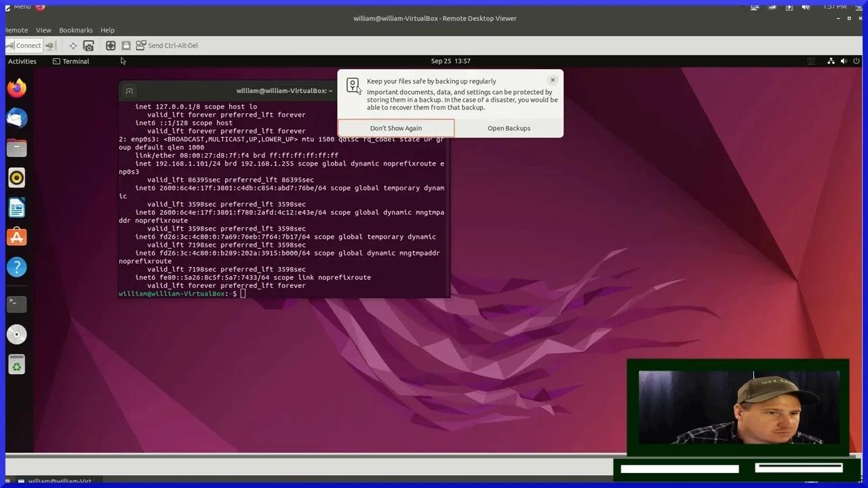Mute audio via the VM's speaker icon
This screenshot has width=868, height=488.
coord(844,61)
